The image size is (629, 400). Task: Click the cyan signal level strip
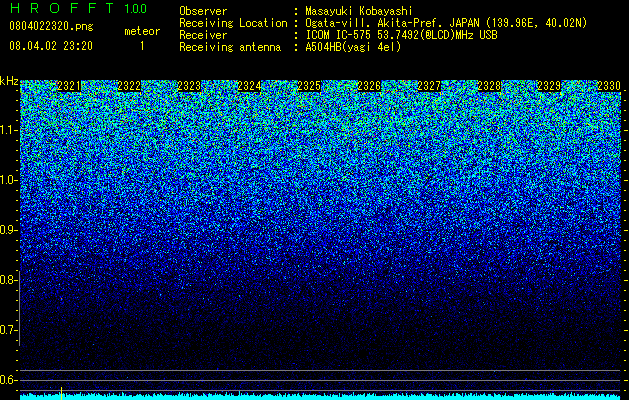pyautogui.click(x=320, y=397)
